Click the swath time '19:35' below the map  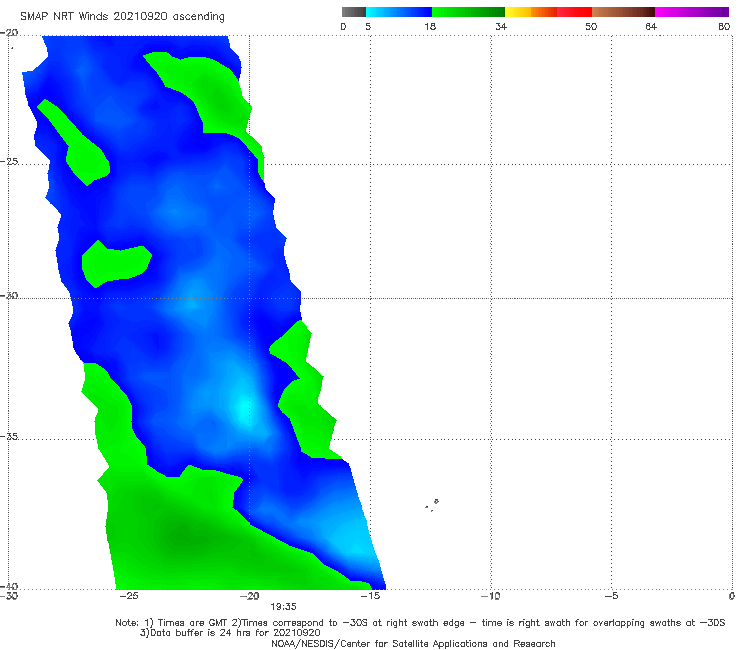pos(283,607)
